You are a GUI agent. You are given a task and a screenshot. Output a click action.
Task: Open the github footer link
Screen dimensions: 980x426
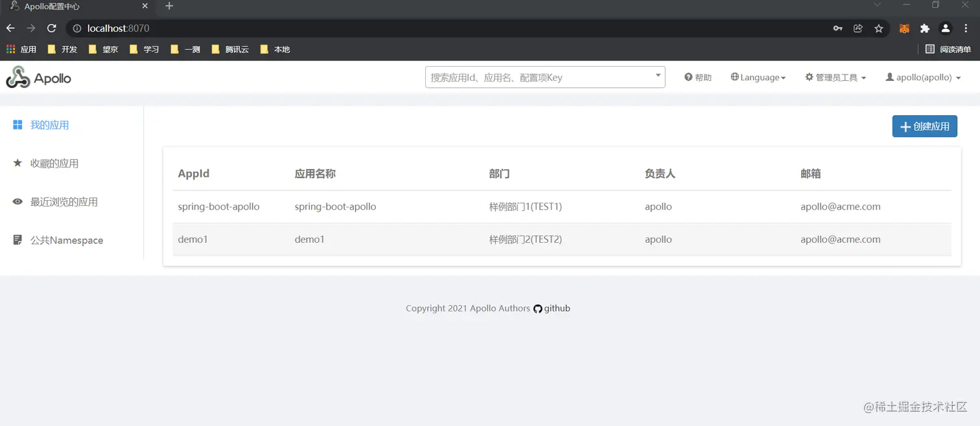552,308
